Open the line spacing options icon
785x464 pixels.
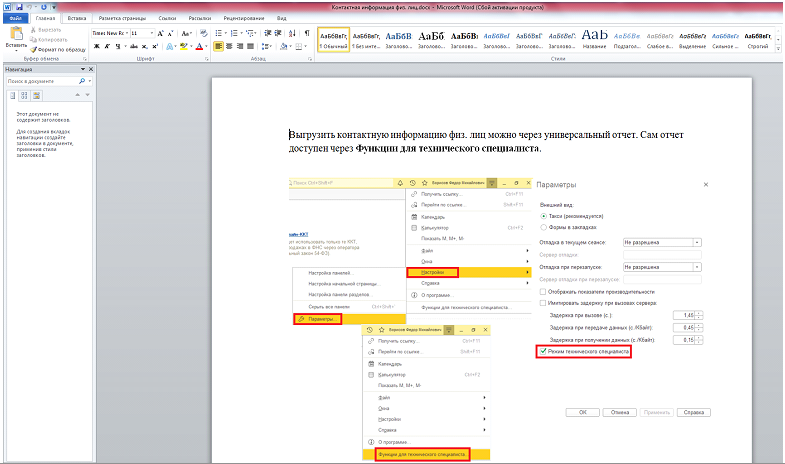[x=265, y=46]
